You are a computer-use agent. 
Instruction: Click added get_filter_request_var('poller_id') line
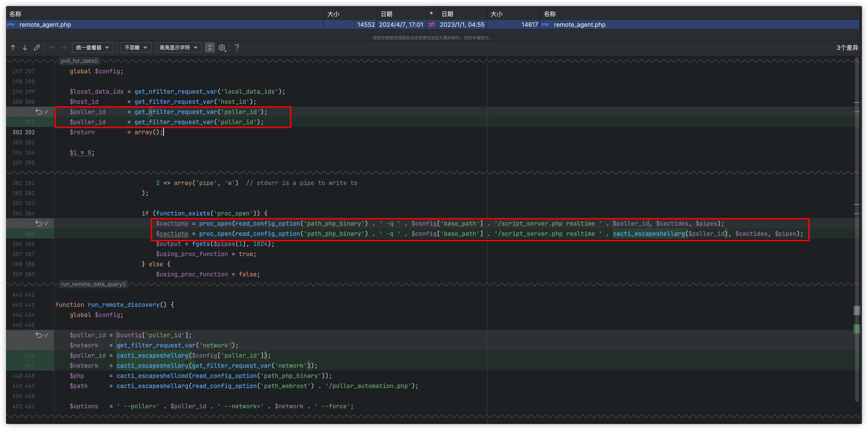[166, 122]
